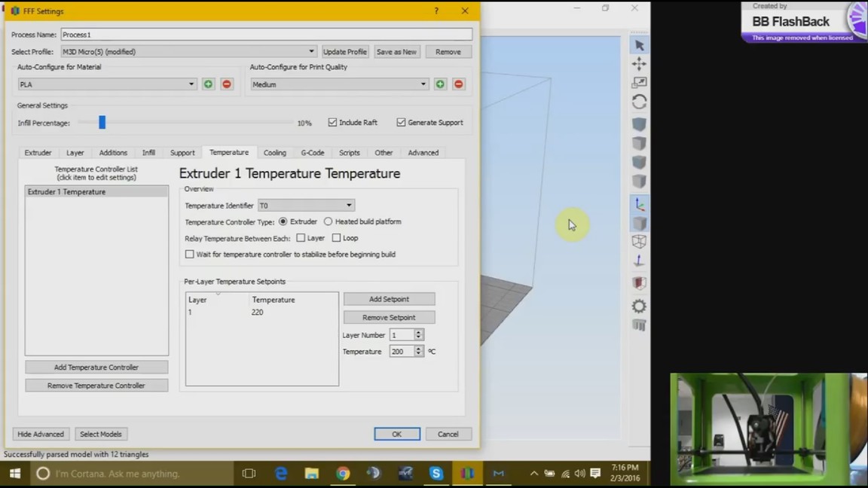Open the G-Code tab

312,153
